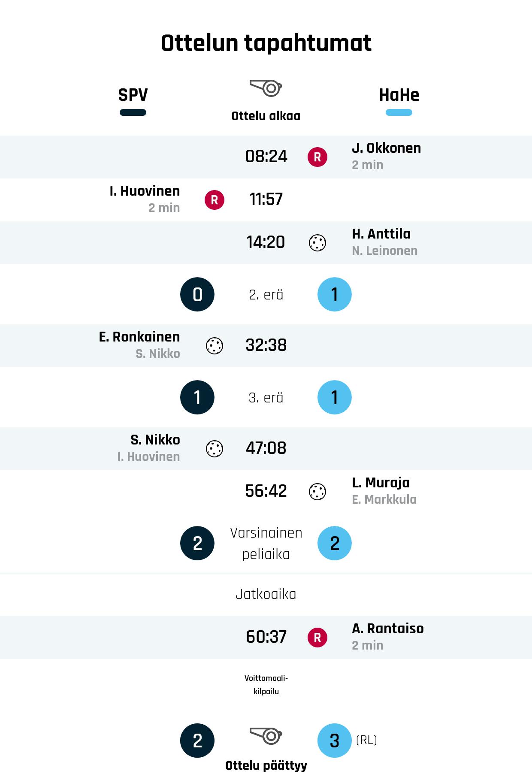Click the dark SPV color bar
The height and width of the screenshot is (780, 532).
tap(133, 113)
